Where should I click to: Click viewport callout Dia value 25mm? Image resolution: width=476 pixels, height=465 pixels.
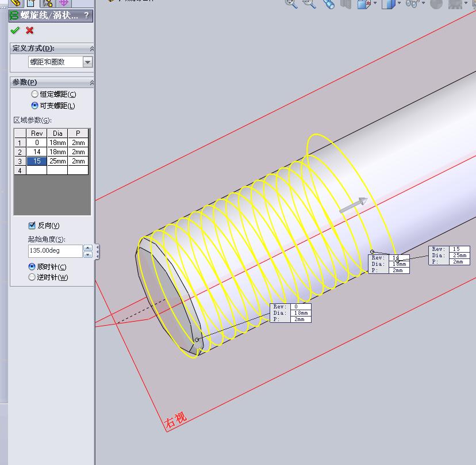point(459,256)
